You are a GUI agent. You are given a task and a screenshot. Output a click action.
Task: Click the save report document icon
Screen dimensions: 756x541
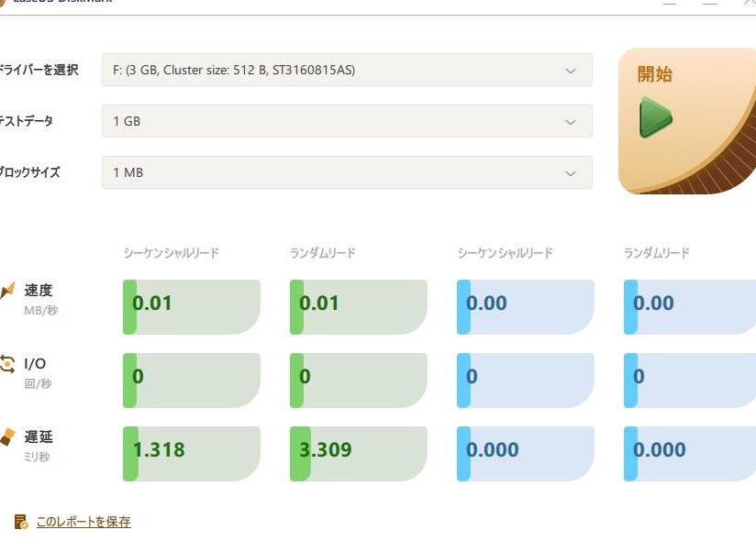pyautogui.click(x=21, y=522)
